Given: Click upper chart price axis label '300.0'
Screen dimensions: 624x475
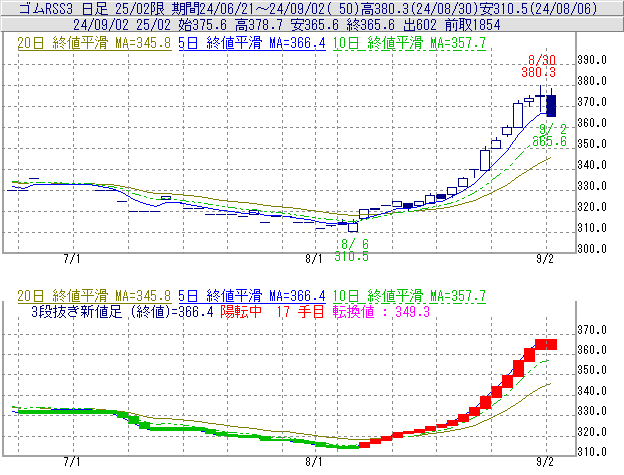Looking at the screenshot, I should pyautogui.click(x=592, y=249).
